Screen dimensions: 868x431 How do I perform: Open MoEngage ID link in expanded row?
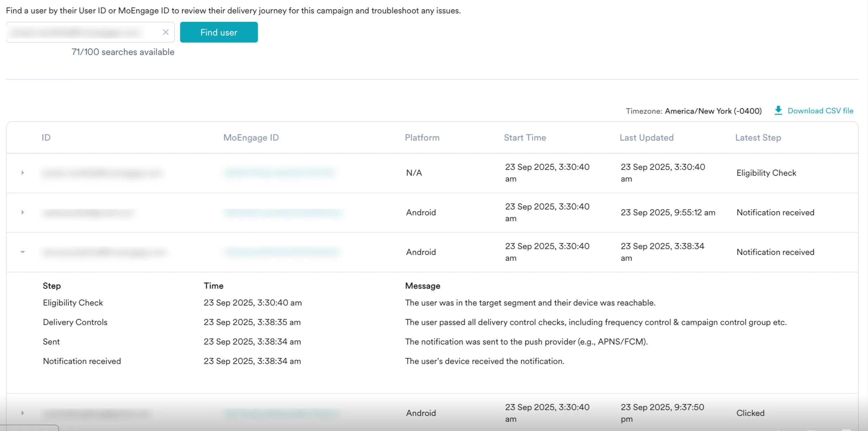tap(281, 252)
